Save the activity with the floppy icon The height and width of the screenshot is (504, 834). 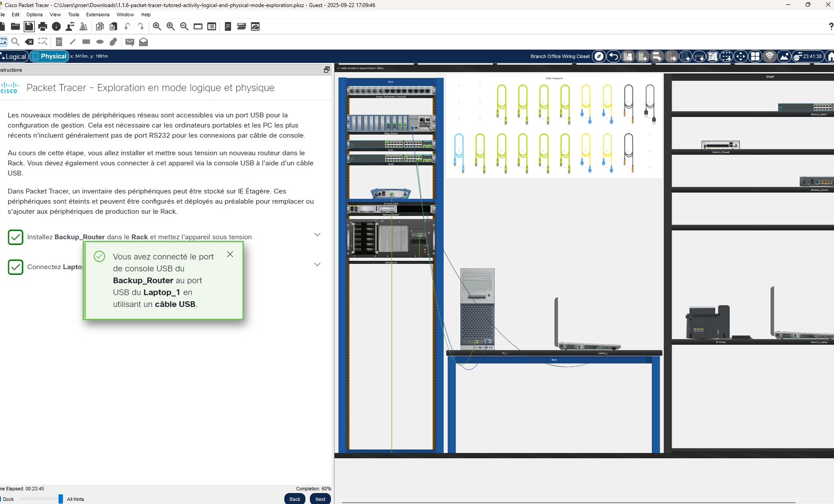pos(29,26)
